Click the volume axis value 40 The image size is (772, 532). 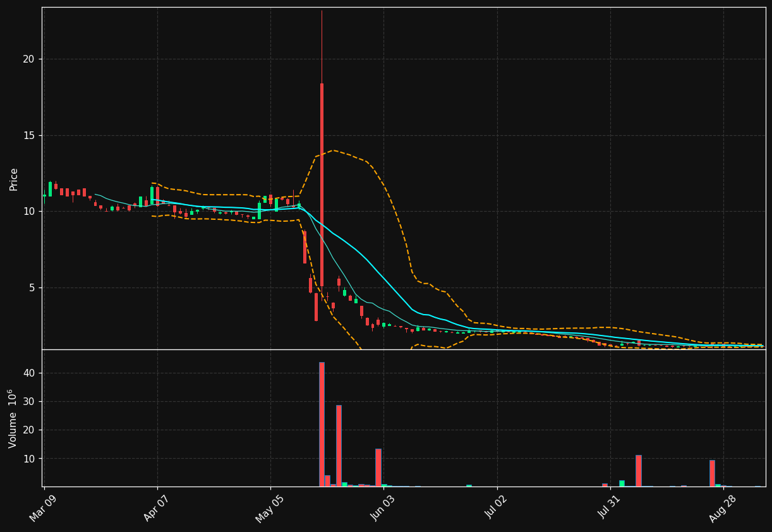click(29, 373)
